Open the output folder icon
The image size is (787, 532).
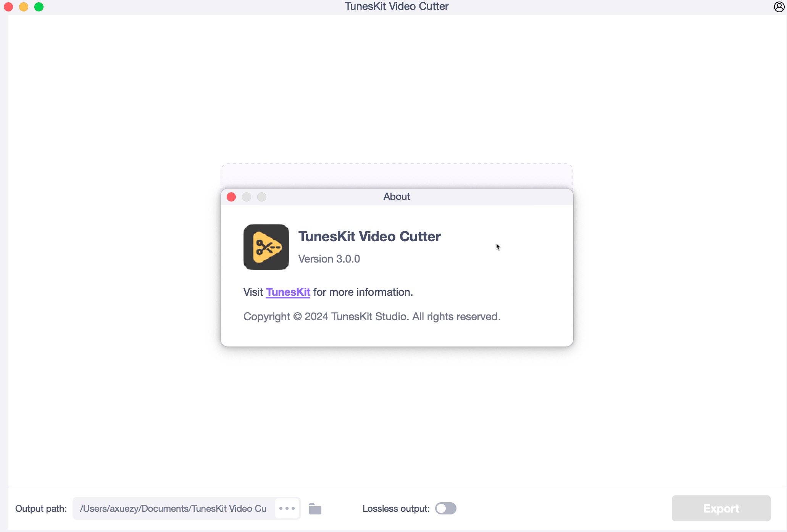click(315, 509)
